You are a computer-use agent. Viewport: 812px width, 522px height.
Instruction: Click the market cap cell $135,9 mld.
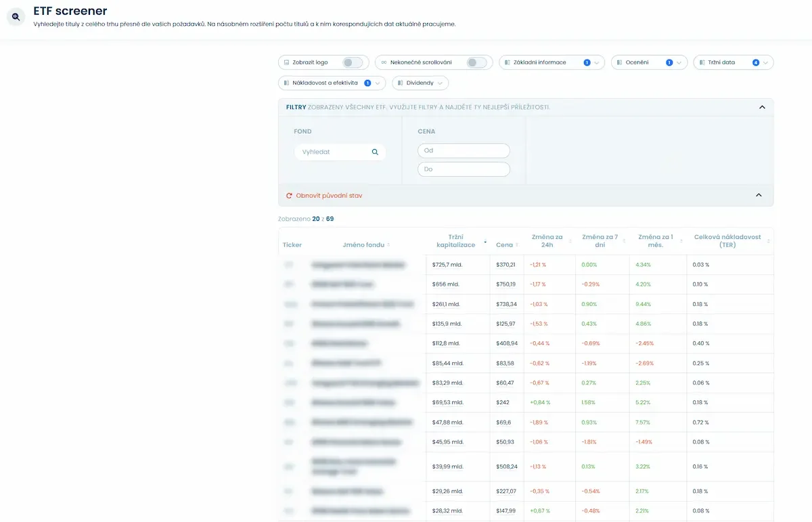(447, 324)
